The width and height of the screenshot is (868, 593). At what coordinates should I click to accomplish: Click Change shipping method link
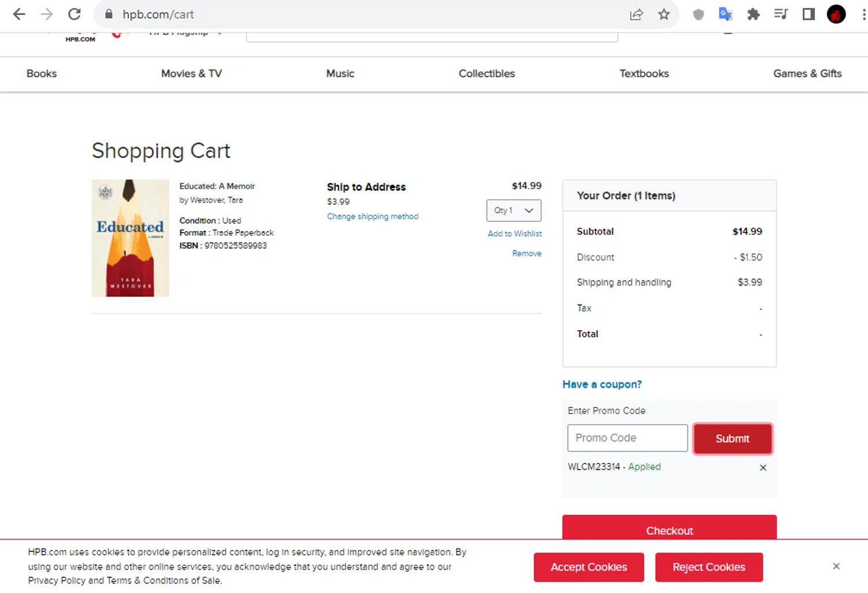coord(373,216)
